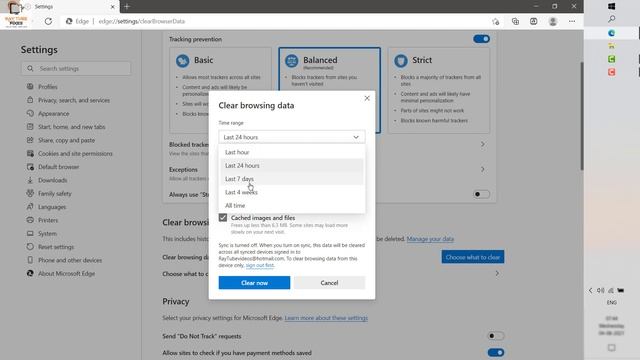Click the Search settings field

pyautogui.click(x=76, y=69)
